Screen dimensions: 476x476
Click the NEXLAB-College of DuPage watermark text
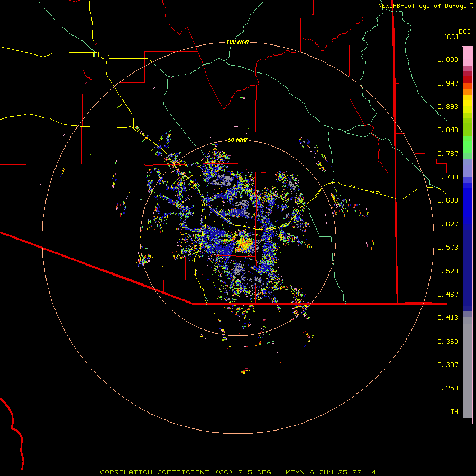click(x=426, y=6)
